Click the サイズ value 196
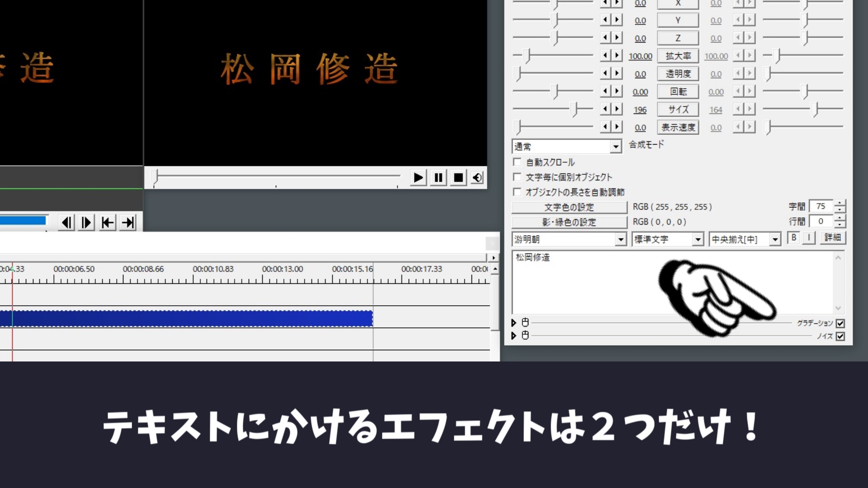Viewport: 868px width, 488px height. pos(640,110)
